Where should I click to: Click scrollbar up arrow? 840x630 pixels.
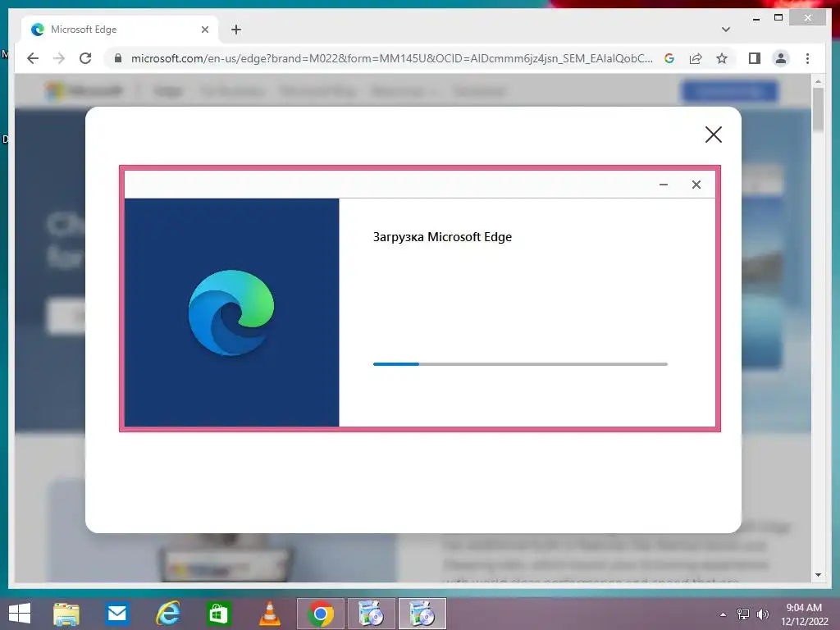pyautogui.click(x=818, y=81)
